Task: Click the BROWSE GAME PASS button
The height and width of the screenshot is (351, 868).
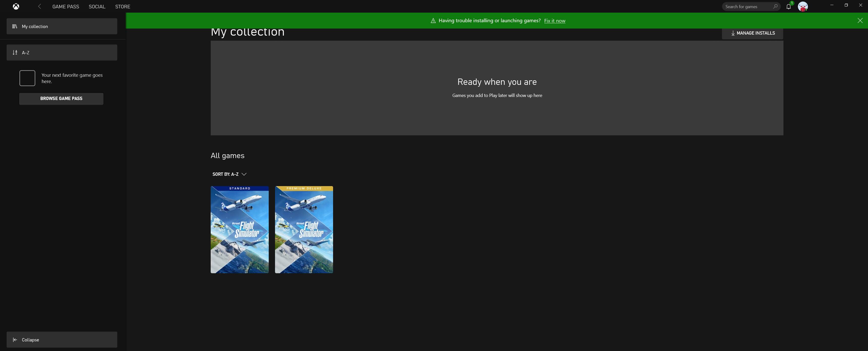Action: pyautogui.click(x=61, y=98)
